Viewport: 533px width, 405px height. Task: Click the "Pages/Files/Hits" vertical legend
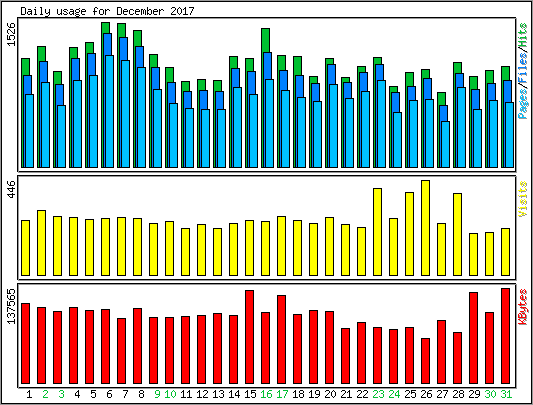523,71
